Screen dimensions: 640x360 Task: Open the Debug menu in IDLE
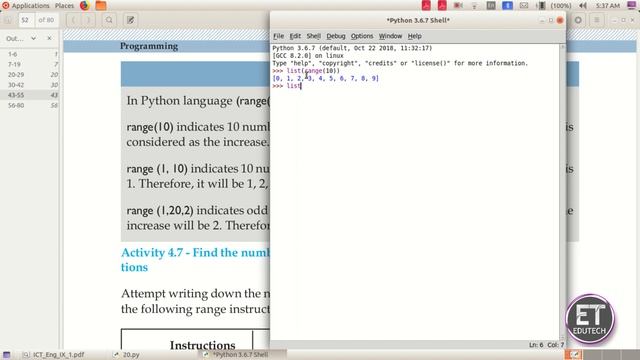tap(336, 36)
